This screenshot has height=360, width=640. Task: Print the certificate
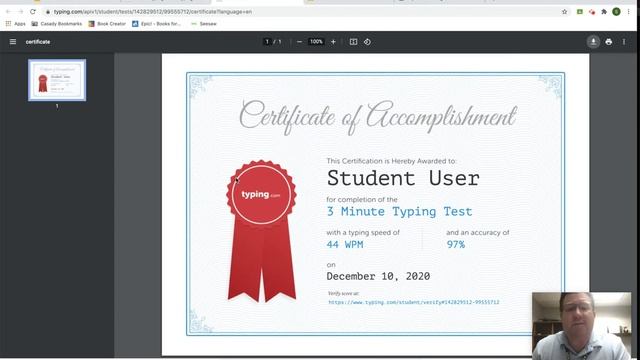(x=609, y=42)
